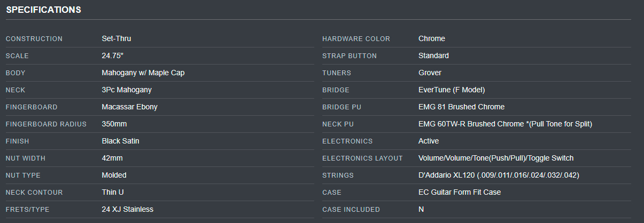Select the Macassar Ebony fingerboard value
Viewport: 644px width, 223px height.
[x=129, y=107]
